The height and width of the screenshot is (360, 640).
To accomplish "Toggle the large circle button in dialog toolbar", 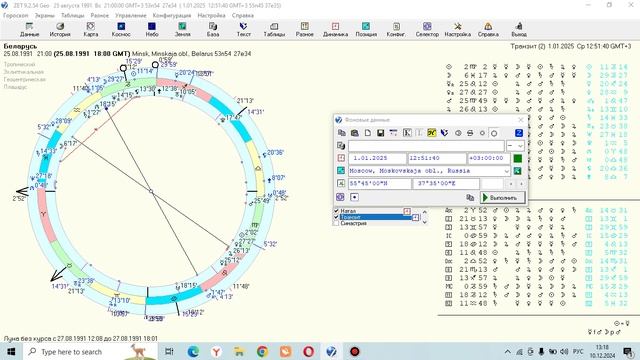I will pos(494,133).
